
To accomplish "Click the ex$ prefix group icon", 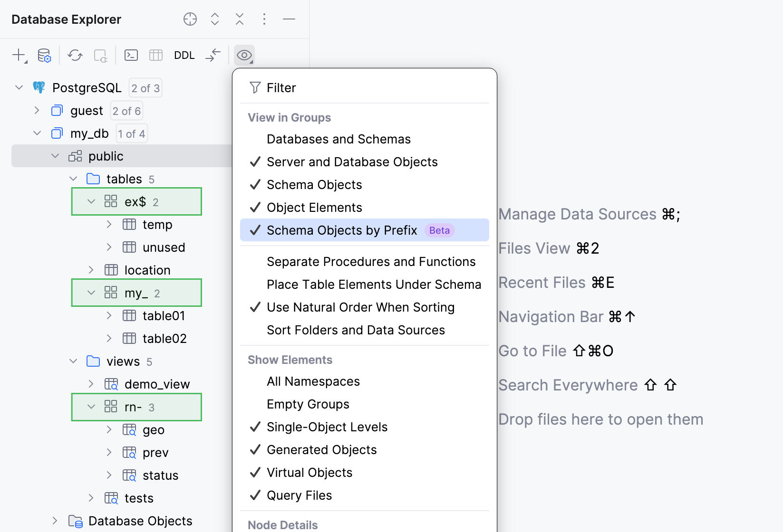I will (x=111, y=201).
